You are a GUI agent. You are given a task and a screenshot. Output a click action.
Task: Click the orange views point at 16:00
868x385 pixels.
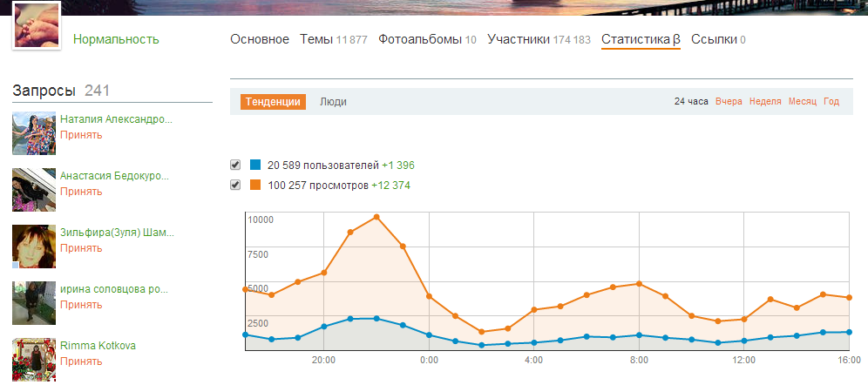tap(849, 298)
